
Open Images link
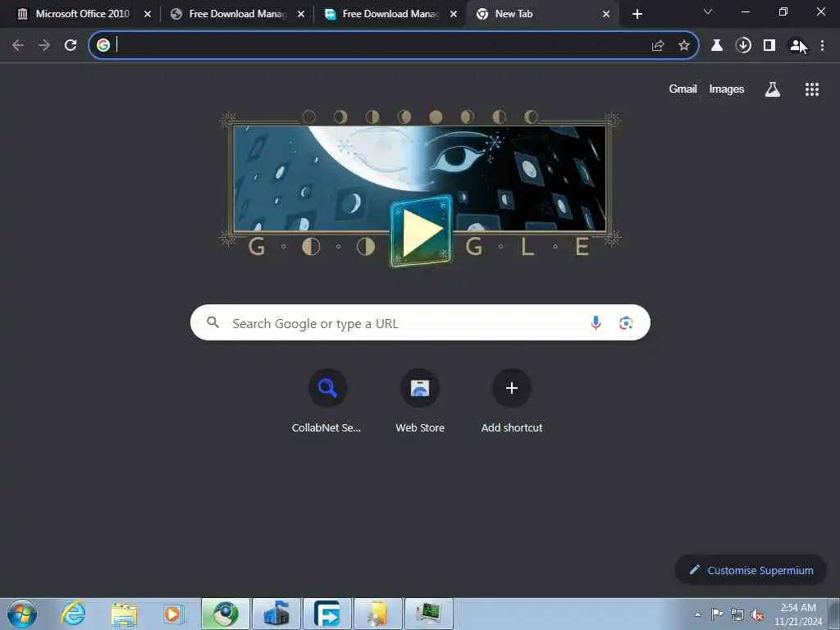(x=727, y=89)
